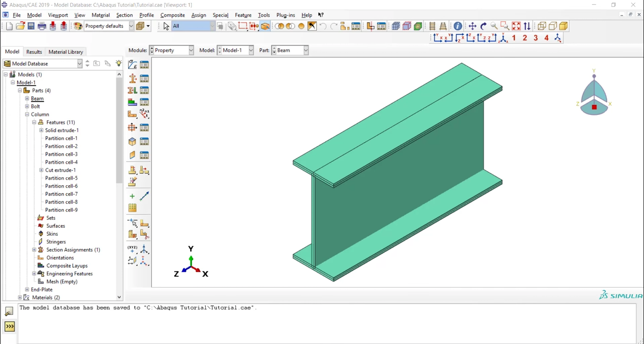
Task: Select Cut extrude-1 feature
Action: (60, 170)
